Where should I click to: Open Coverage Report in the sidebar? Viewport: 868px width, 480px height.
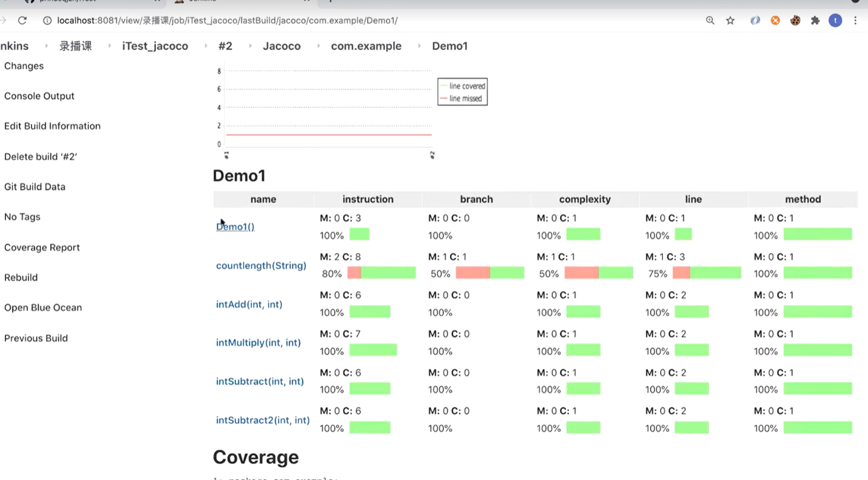click(42, 247)
